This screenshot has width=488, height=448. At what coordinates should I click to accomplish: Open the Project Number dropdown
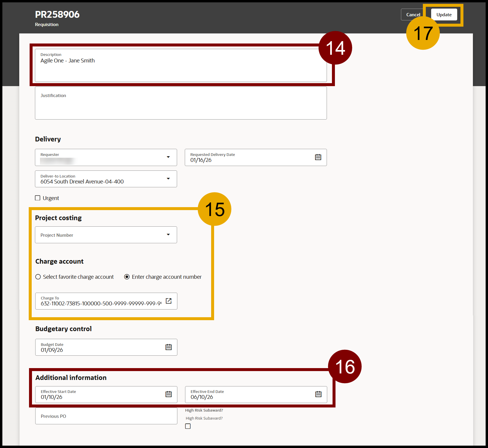click(x=168, y=235)
